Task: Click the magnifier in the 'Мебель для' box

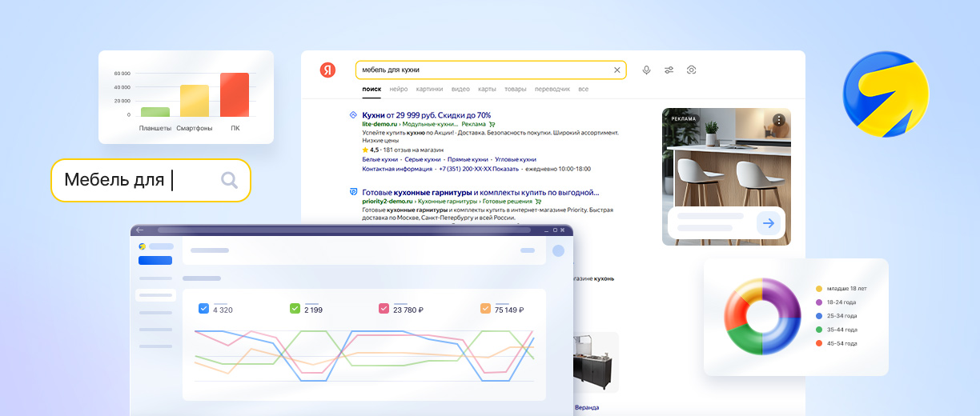Action: pos(229,180)
